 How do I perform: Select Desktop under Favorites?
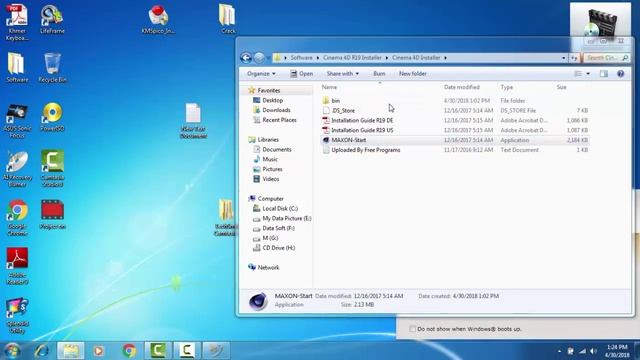click(272, 100)
